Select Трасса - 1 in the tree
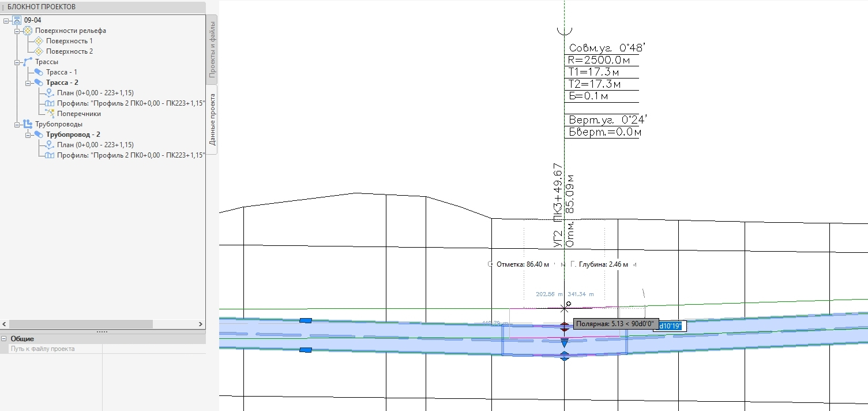Image resolution: width=868 pixels, height=411 pixels. point(62,72)
